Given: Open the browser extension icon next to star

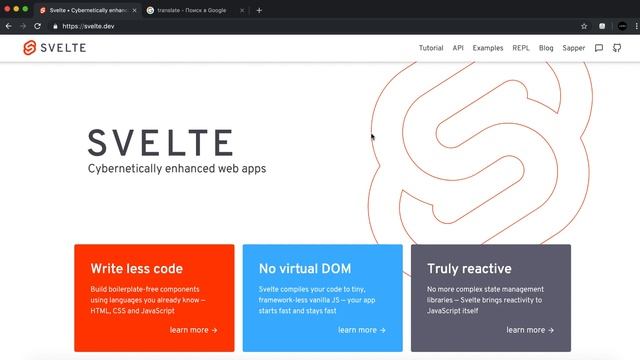Looking at the screenshot, I should tap(602, 26).
